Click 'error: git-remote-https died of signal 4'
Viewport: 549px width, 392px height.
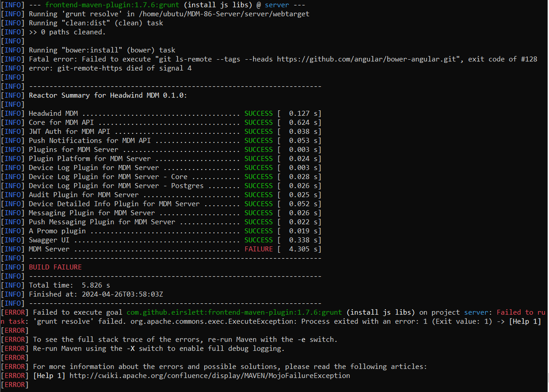click(110, 68)
